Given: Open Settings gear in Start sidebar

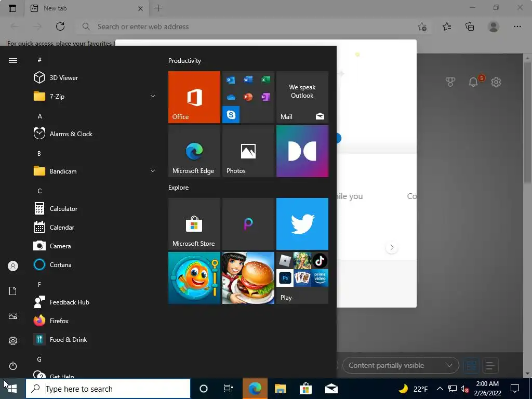Looking at the screenshot, I should click(x=13, y=341).
